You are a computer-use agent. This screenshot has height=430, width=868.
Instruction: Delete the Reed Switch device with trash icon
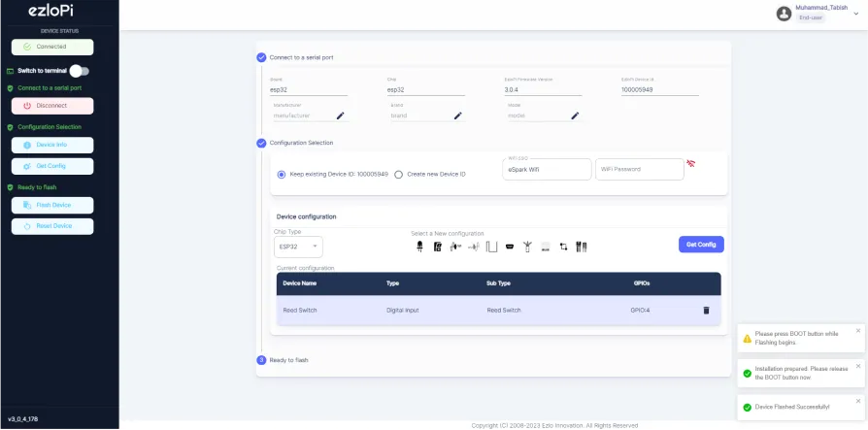(706, 311)
